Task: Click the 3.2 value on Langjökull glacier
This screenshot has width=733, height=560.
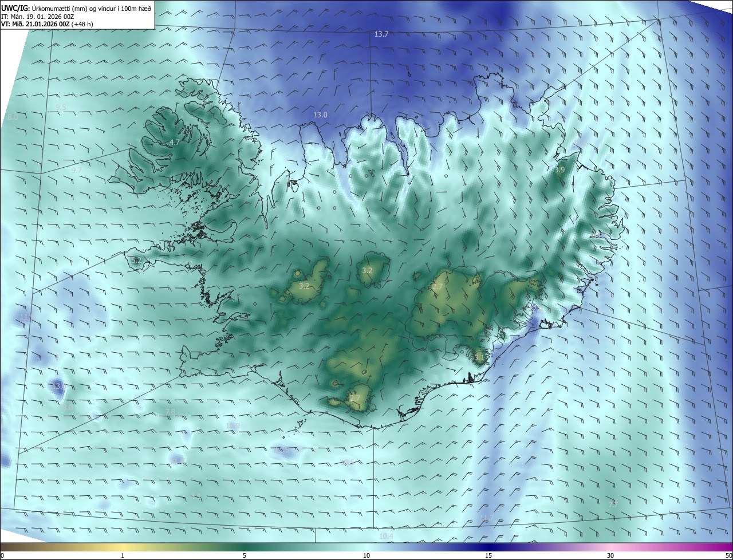Action: click(x=304, y=285)
